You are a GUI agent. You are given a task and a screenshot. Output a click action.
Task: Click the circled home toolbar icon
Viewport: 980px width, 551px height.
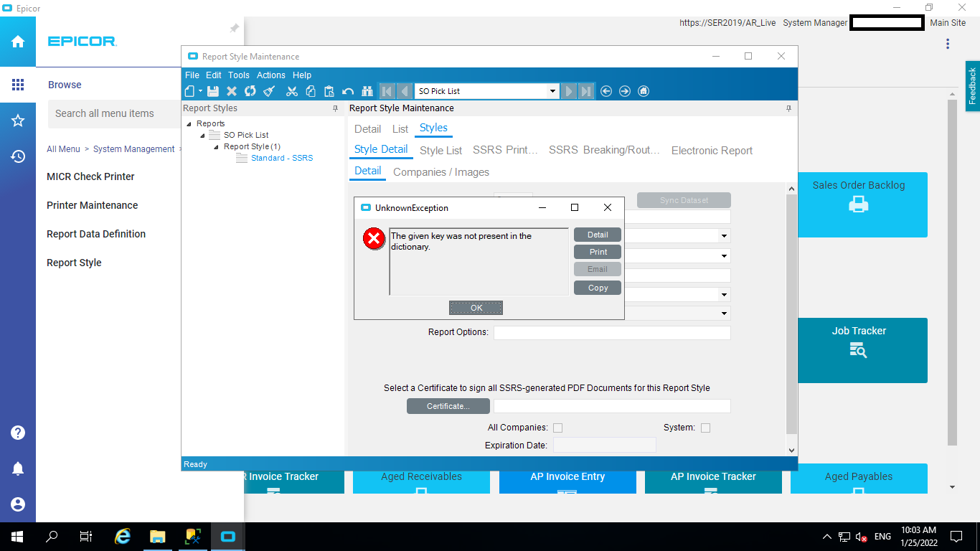tap(644, 91)
